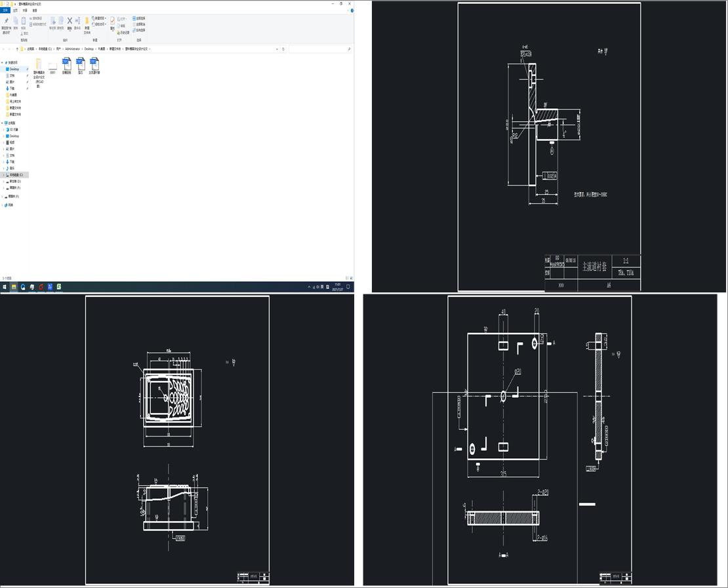Click the blue Help question mark icon

352,10
